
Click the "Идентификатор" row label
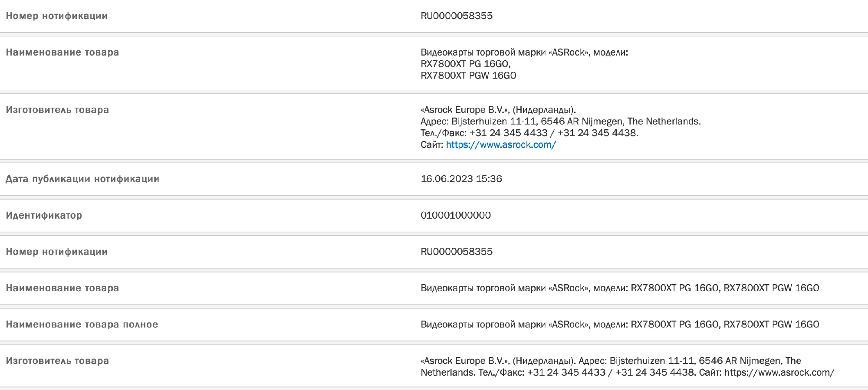pyautogui.click(x=44, y=215)
